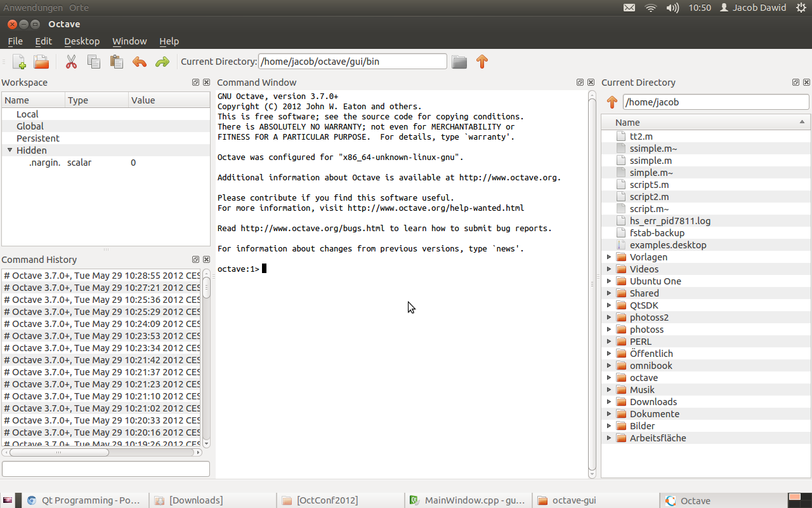Screen dimensions: 812x508
Task: Open the Anwendungen menu
Action: (33, 8)
